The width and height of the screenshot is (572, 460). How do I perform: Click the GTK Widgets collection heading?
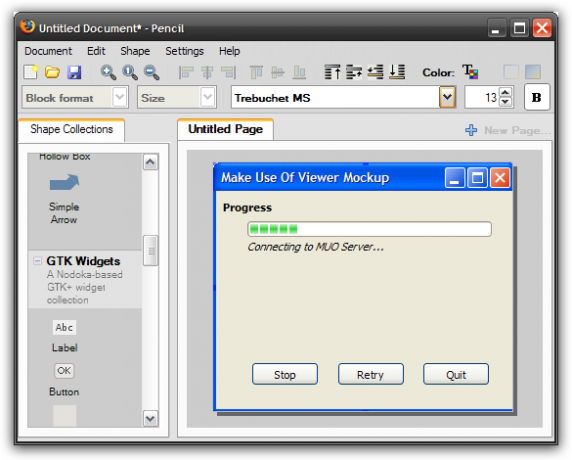(x=83, y=261)
